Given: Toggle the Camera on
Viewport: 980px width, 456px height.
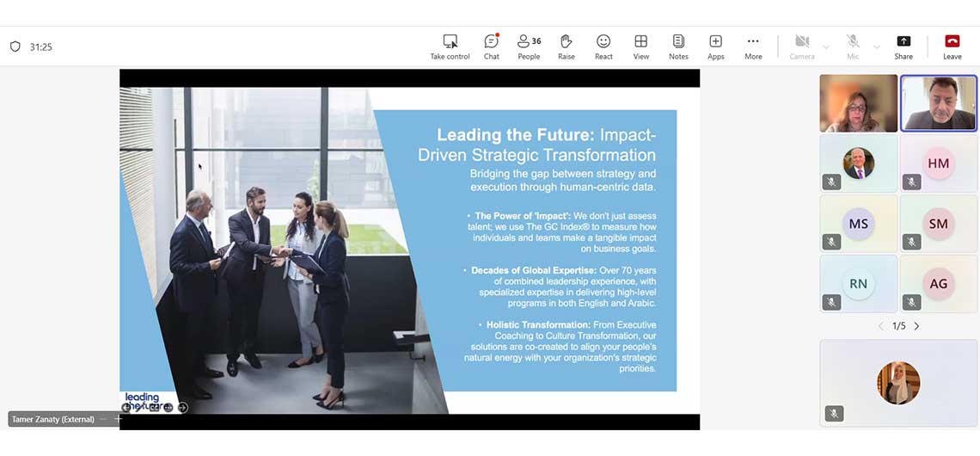Looking at the screenshot, I should pyautogui.click(x=801, y=46).
